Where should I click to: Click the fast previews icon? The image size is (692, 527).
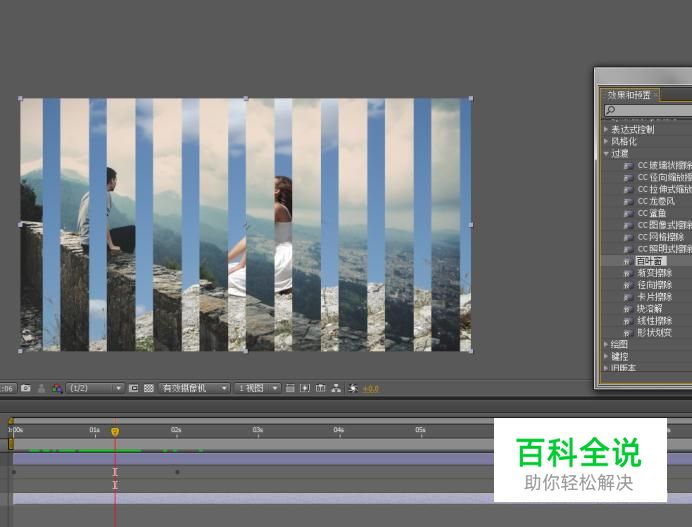305,388
